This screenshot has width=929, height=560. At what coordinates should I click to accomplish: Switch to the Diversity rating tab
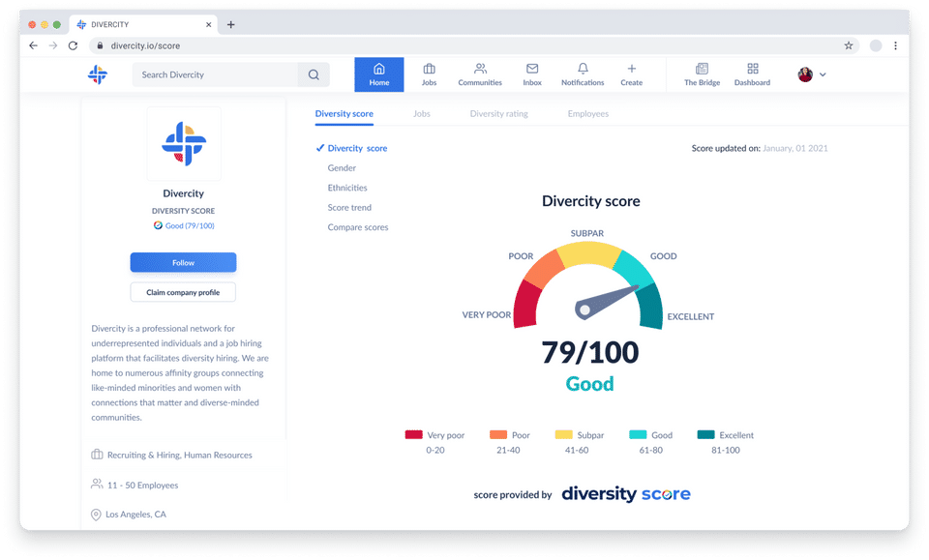point(499,114)
